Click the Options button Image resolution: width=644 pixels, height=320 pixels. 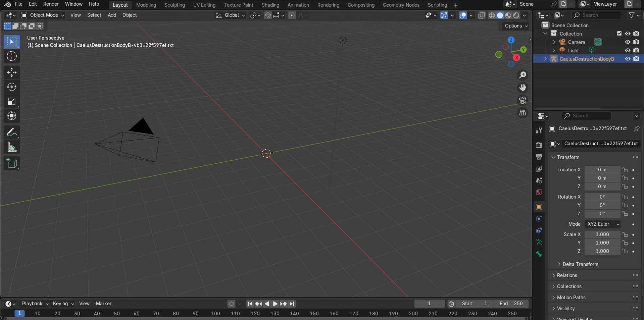point(515,26)
